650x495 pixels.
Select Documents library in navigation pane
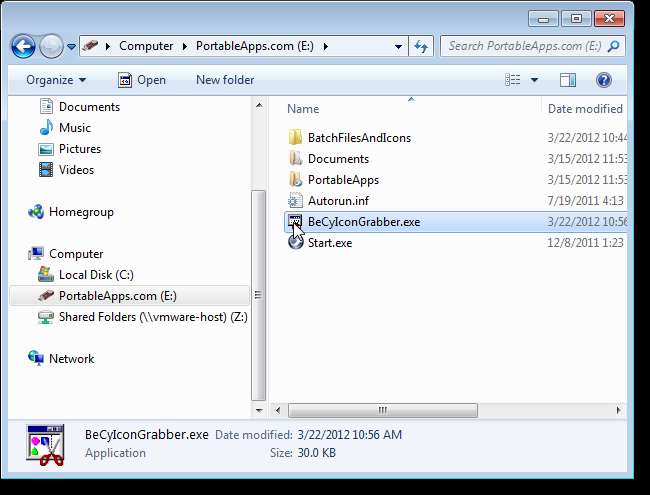tap(89, 107)
